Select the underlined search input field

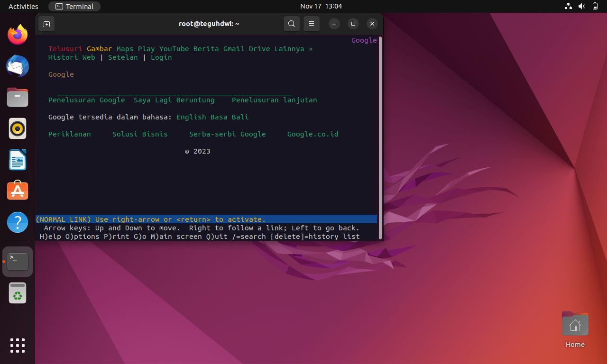point(174,91)
